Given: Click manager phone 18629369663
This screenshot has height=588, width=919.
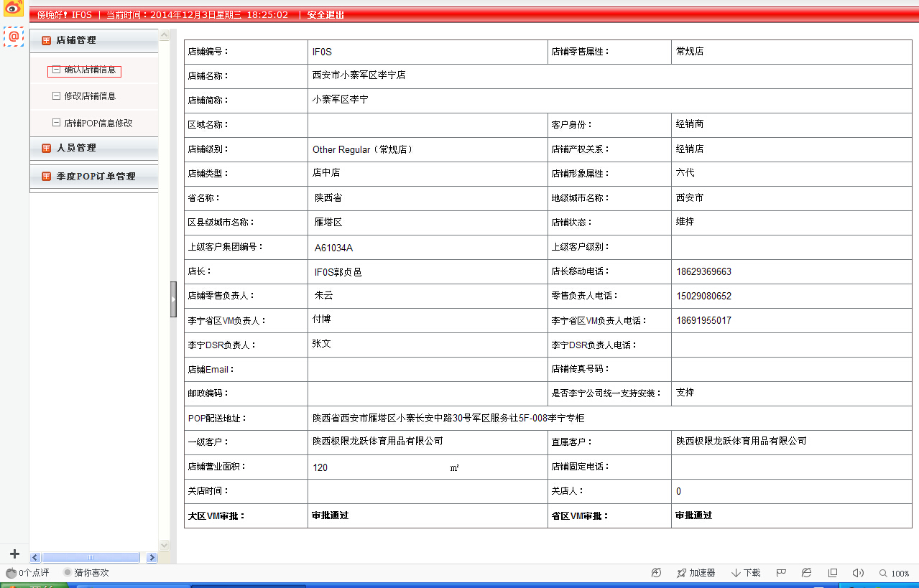Looking at the screenshot, I should tap(704, 272).
